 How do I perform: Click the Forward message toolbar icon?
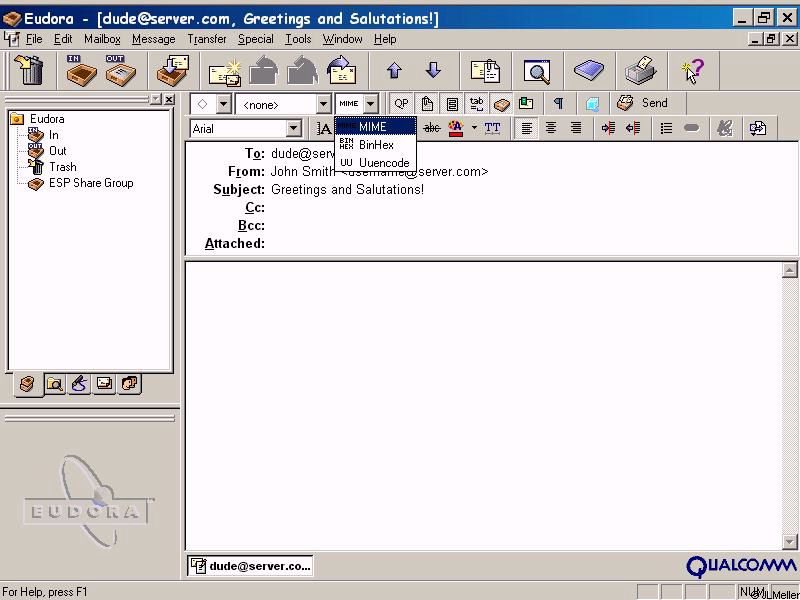[342, 70]
